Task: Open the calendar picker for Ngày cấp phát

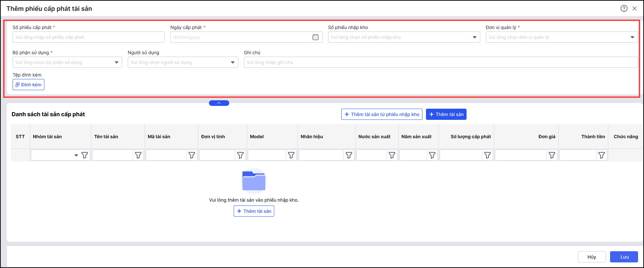Action: click(x=315, y=37)
